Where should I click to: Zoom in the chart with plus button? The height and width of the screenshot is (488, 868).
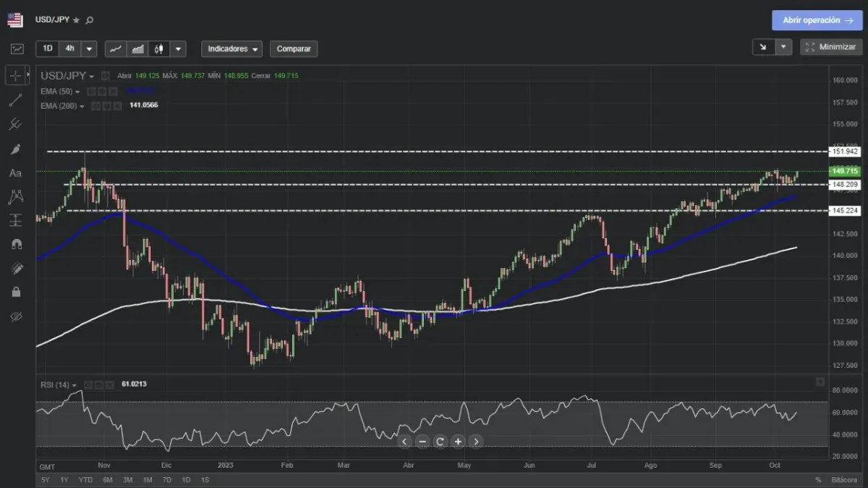pyautogui.click(x=458, y=442)
